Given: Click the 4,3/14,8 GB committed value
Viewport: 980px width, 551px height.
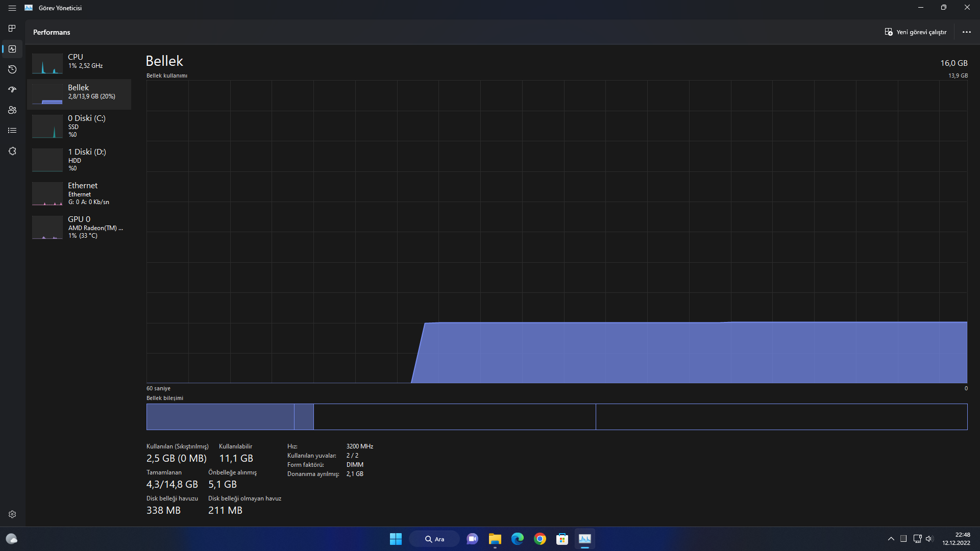Looking at the screenshot, I should 172,484.
